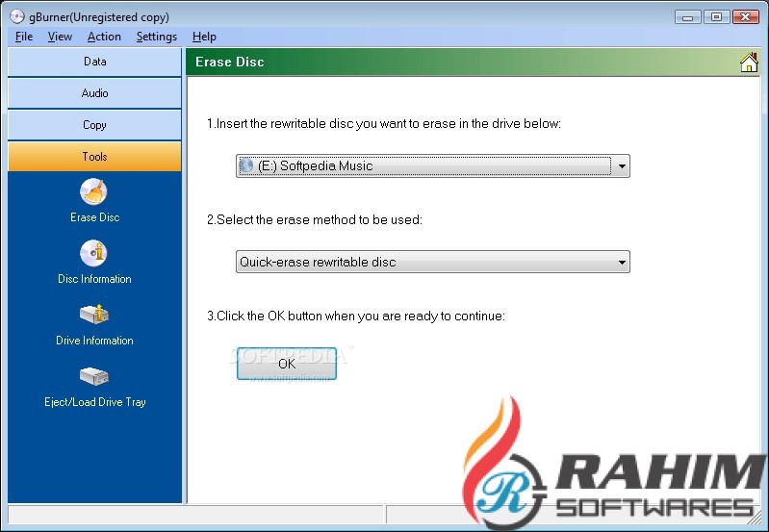Viewport: 769px width, 532px height.
Task: Open the View menu
Action: 60,37
